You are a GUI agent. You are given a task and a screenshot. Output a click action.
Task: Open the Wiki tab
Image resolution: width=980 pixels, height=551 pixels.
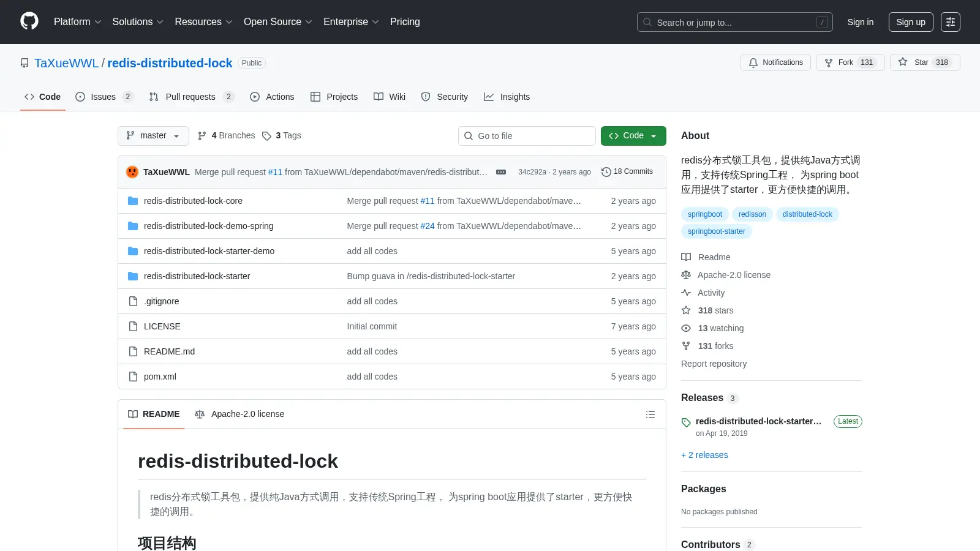(390, 97)
